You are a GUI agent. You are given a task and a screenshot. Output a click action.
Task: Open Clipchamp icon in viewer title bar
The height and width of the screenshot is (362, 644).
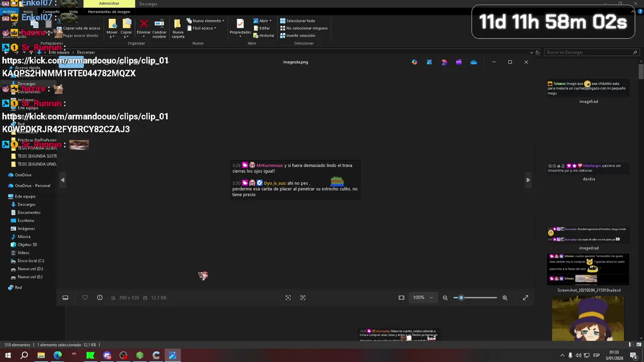coord(459,62)
